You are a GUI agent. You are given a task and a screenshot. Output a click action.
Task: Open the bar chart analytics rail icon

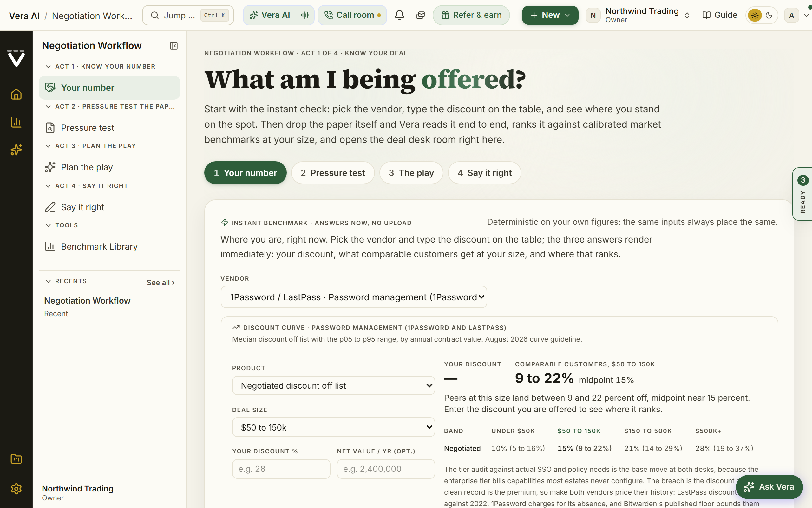[16, 122]
